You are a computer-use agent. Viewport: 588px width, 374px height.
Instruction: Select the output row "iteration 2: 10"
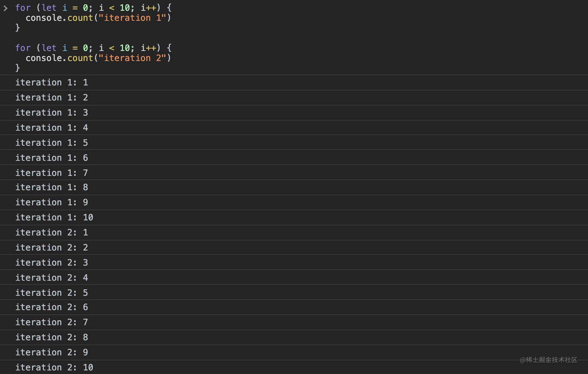294,367
